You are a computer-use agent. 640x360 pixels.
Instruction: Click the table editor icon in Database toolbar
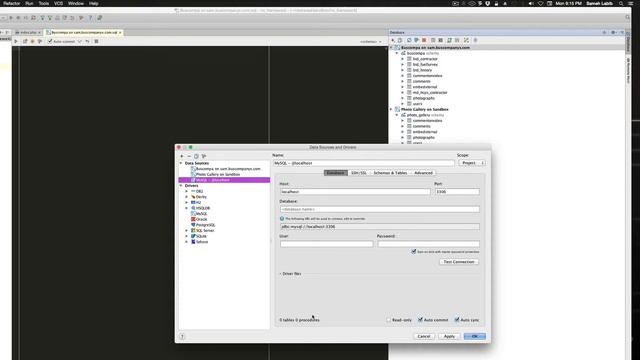pos(433,40)
